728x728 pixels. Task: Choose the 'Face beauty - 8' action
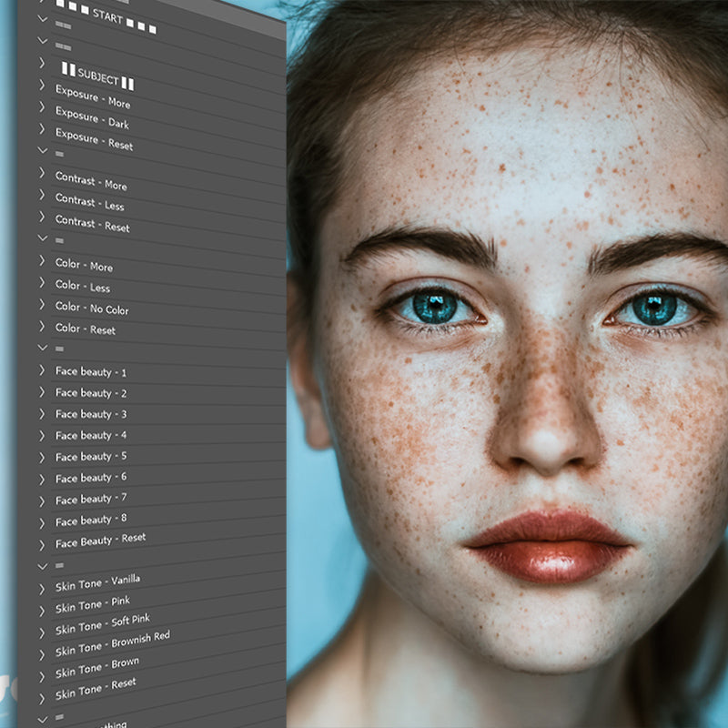point(91,521)
